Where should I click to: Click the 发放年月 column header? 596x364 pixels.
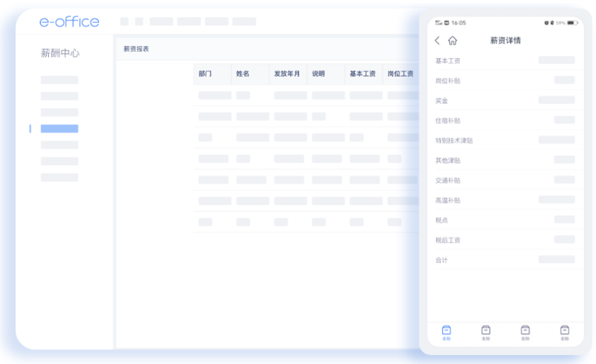click(287, 74)
